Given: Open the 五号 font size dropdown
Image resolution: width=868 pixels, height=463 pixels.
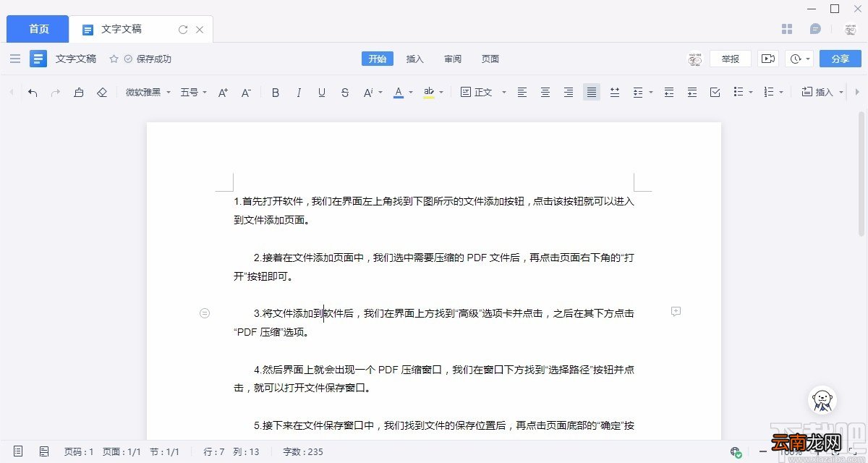Looking at the screenshot, I should tap(194, 93).
